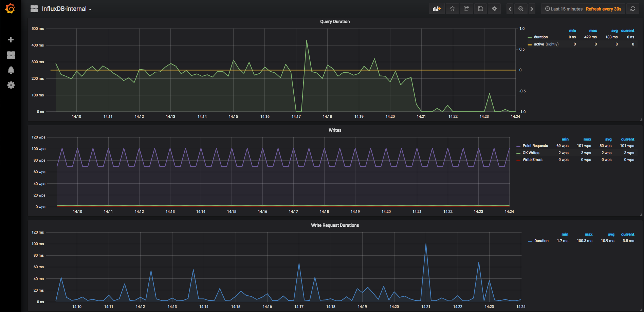The image size is (644, 312).
Task: Open the Writes panel title menu
Action: click(x=335, y=130)
